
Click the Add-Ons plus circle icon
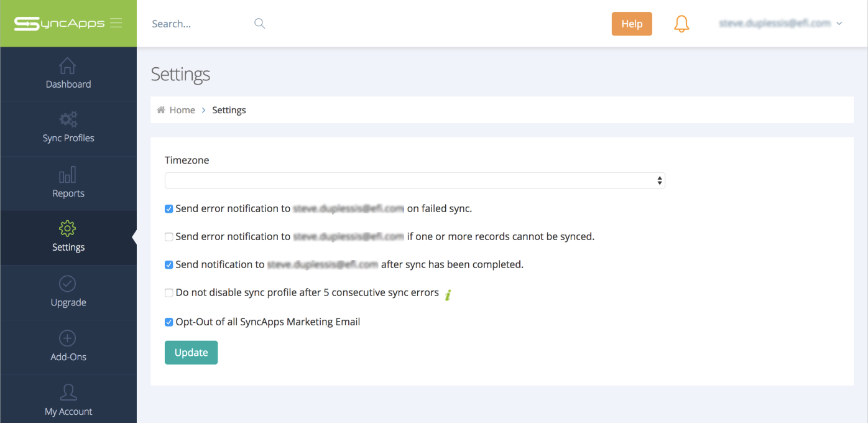(67, 338)
